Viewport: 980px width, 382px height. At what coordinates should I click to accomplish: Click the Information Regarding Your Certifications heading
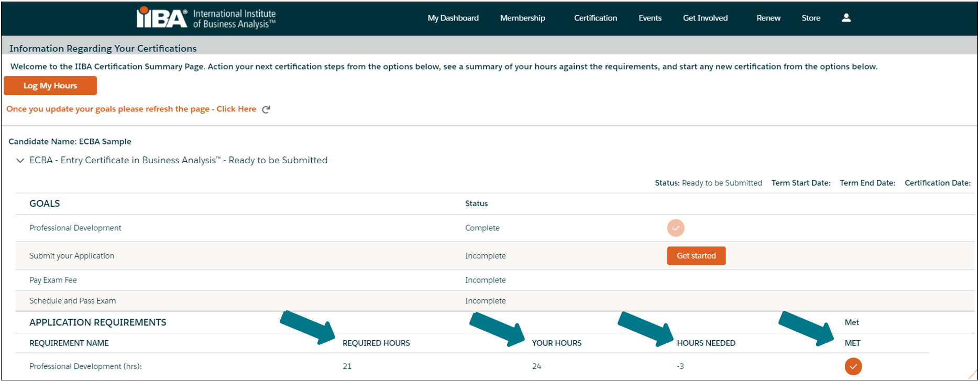click(103, 49)
